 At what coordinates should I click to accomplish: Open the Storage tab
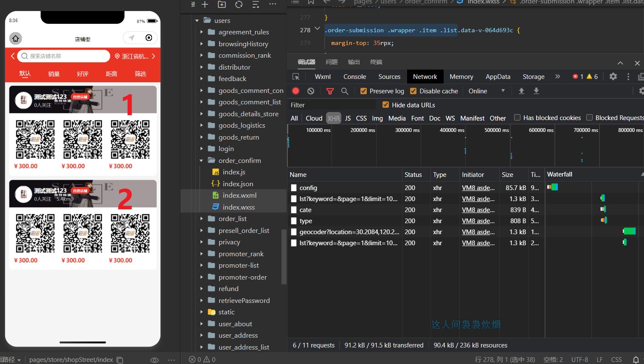[x=534, y=76]
